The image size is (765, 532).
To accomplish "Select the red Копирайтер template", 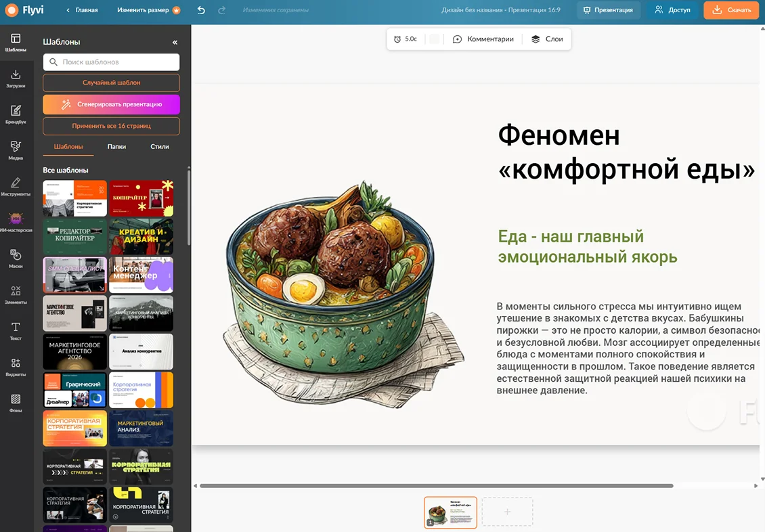I will coord(141,198).
